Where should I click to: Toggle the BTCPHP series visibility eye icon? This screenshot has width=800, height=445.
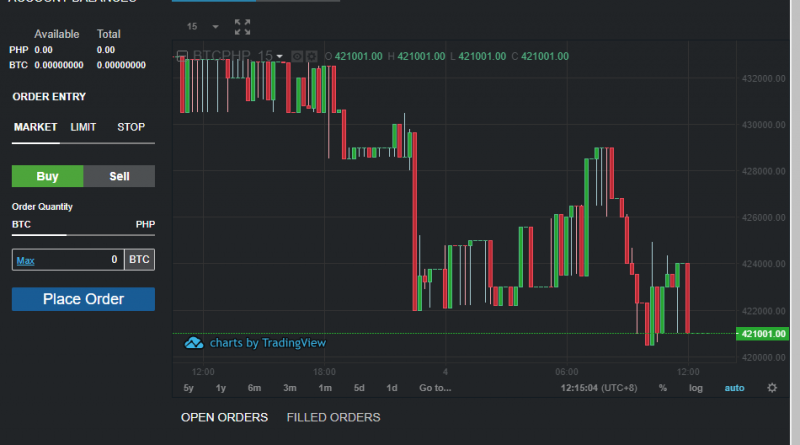pos(297,56)
